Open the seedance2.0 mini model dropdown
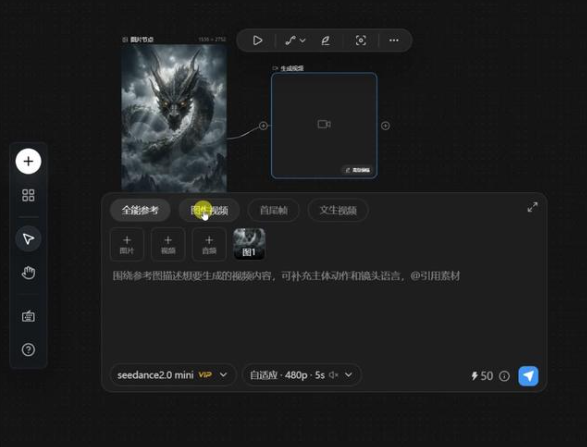 click(173, 375)
